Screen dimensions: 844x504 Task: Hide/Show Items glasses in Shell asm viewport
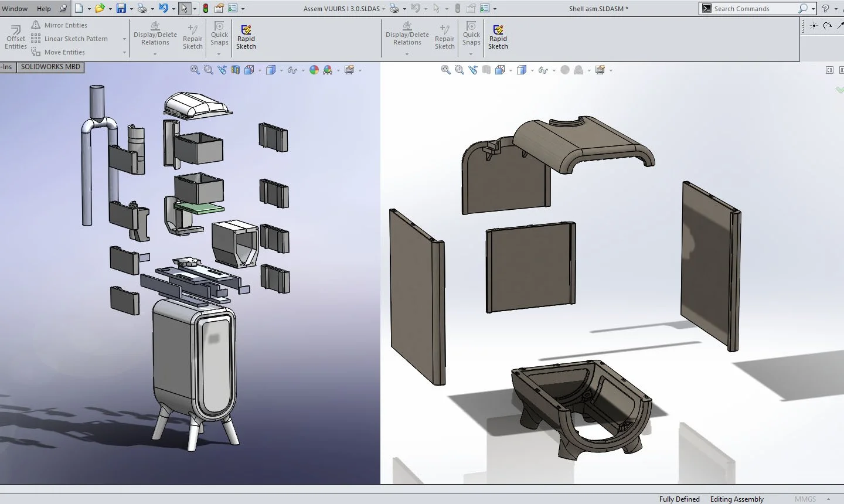tap(543, 70)
